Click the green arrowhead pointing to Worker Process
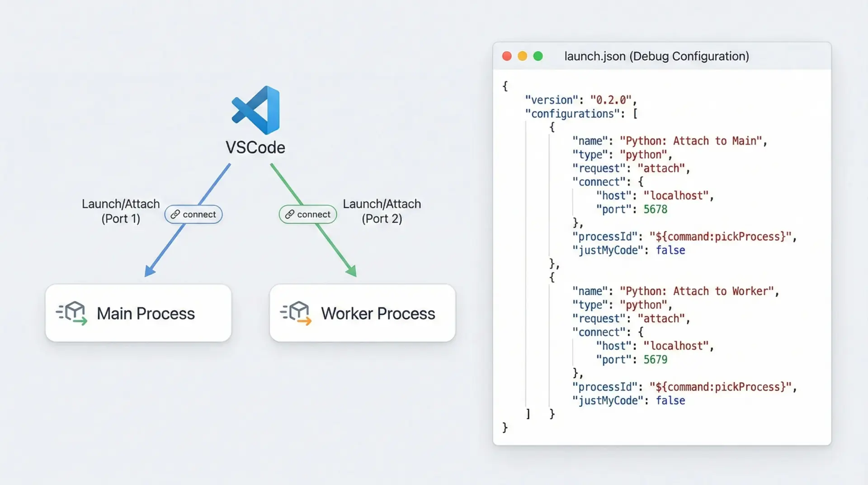The height and width of the screenshot is (485, 868). click(351, 271)
